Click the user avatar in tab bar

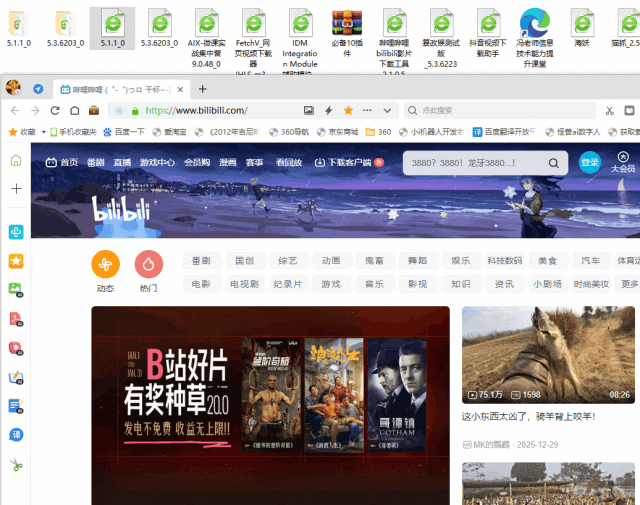13,87
